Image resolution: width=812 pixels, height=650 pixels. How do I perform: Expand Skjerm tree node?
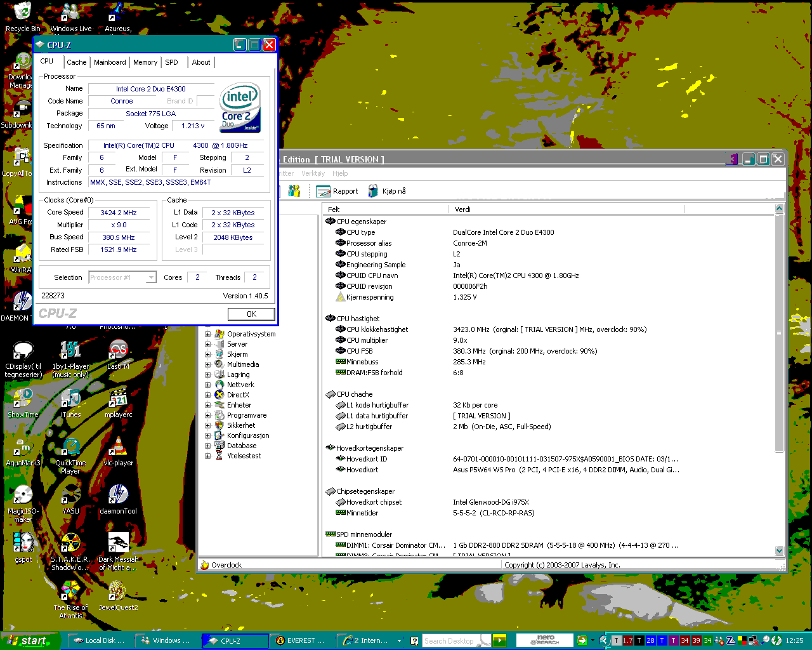coord(207,354)
